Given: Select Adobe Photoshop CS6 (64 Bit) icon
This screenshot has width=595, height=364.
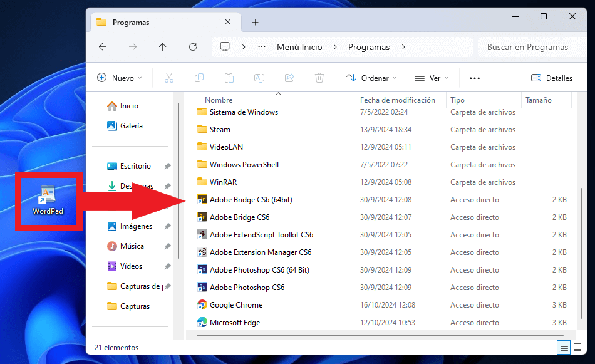Looking at the screenshot, I should click(x=202, y=269).
